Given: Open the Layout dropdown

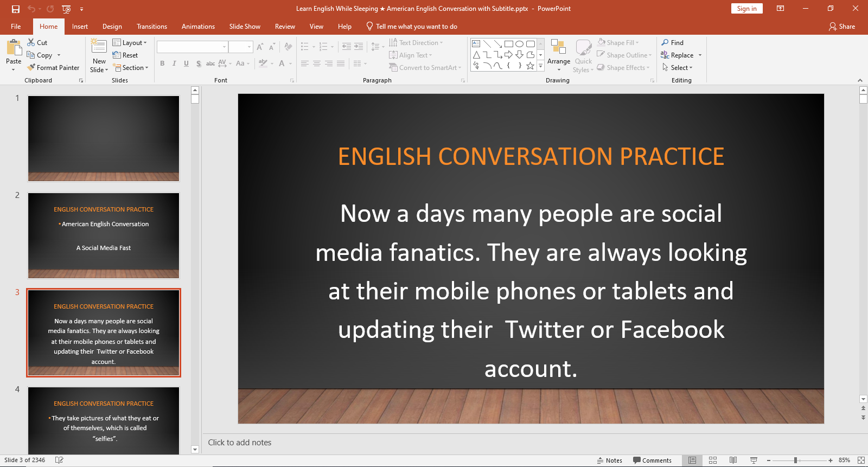Looking at the screenshot, I should click(x=130, y=42).
